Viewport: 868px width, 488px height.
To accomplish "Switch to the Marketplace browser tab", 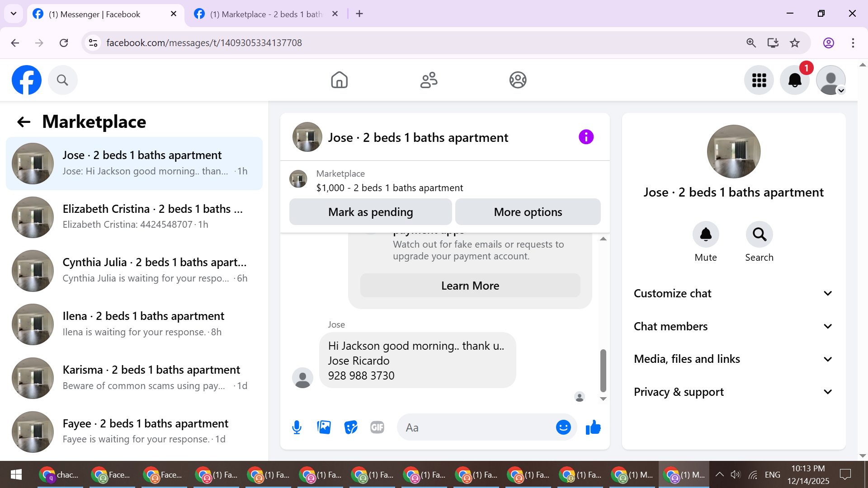I will point(266,14).
